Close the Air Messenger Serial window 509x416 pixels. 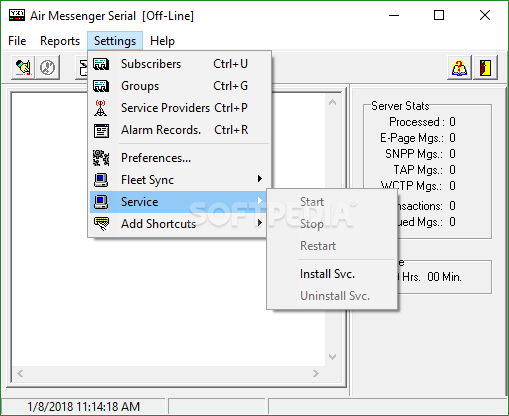[485, 15]
